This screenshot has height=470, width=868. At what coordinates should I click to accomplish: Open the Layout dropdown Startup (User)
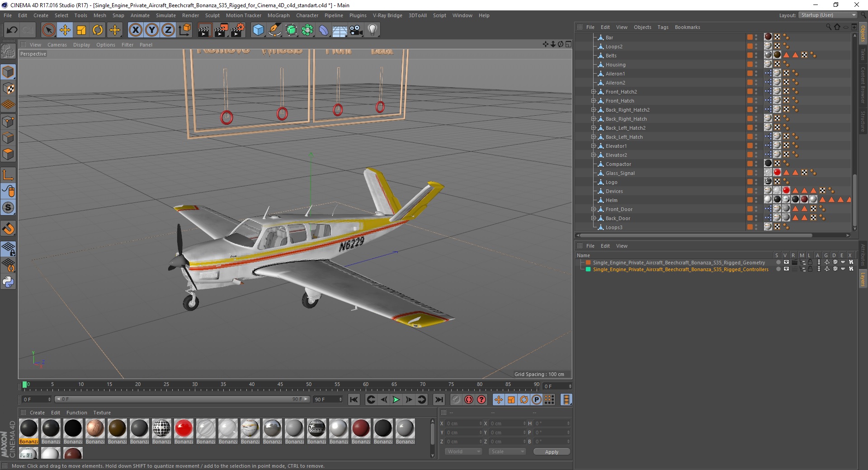(828, 15)
